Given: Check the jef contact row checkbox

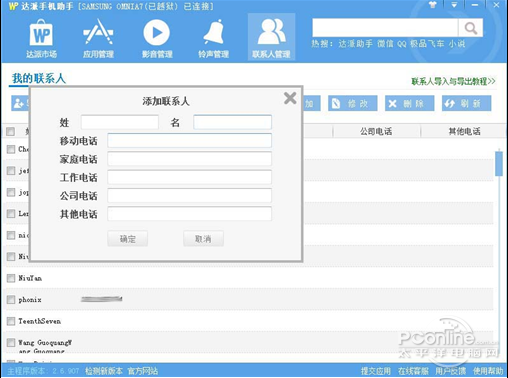Looking at the screenshot, I should pos(11,171).
